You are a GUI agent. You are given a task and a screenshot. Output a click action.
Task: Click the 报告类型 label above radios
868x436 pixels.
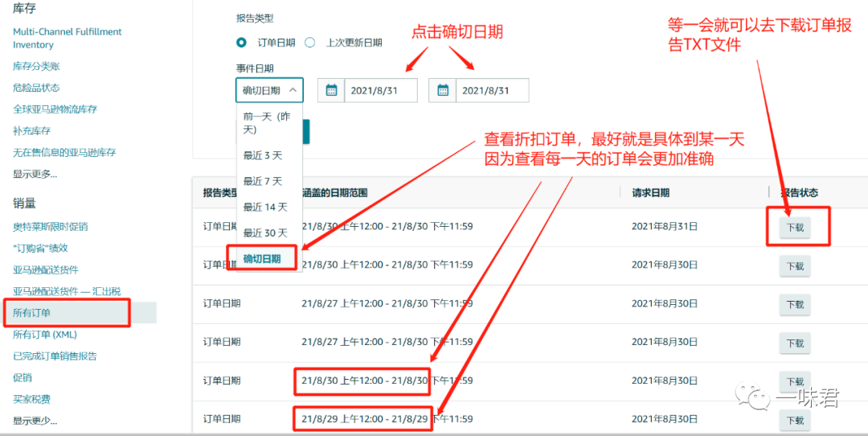(x=255, y=19)
